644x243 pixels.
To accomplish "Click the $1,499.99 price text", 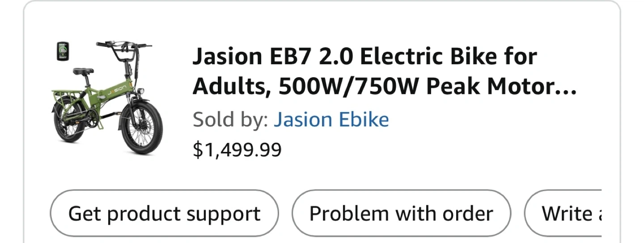I will [x=237, y=150].
